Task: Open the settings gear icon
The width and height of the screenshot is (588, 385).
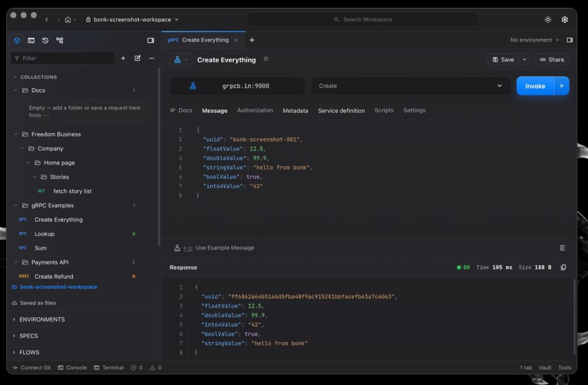Action: [x=565, y=20]
